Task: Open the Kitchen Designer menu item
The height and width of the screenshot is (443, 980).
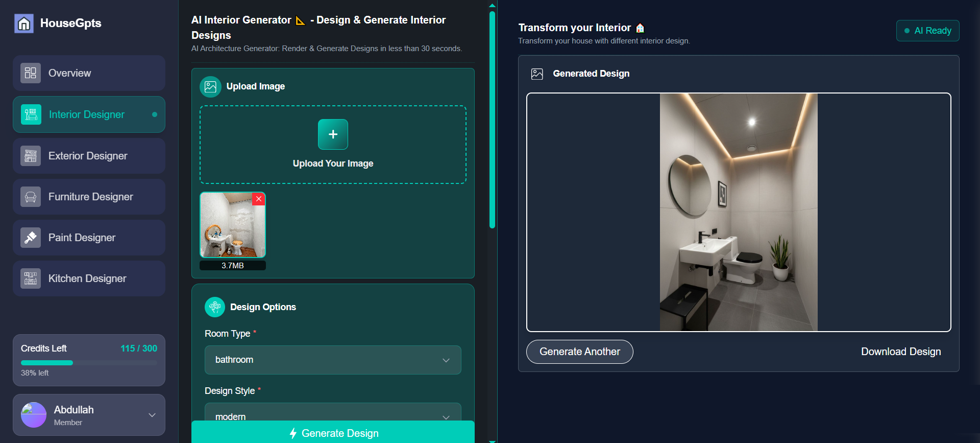Action: tap(89, 278)
